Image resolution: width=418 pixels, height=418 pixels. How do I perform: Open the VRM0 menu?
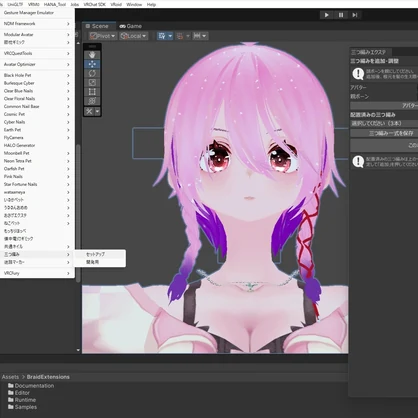(x=33, y=4)
